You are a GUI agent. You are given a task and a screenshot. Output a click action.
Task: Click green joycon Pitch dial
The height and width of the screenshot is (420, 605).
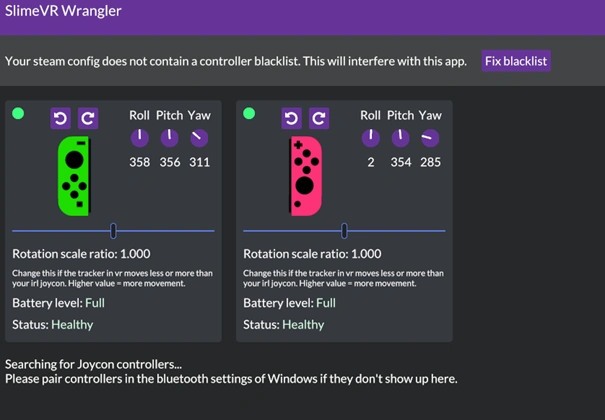170,137
